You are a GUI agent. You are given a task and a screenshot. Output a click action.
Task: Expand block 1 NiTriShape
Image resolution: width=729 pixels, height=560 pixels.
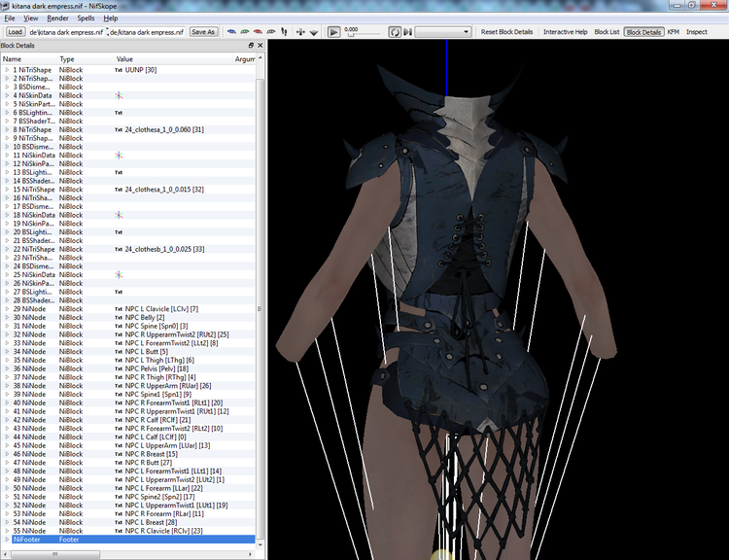[x=7, y=70]
